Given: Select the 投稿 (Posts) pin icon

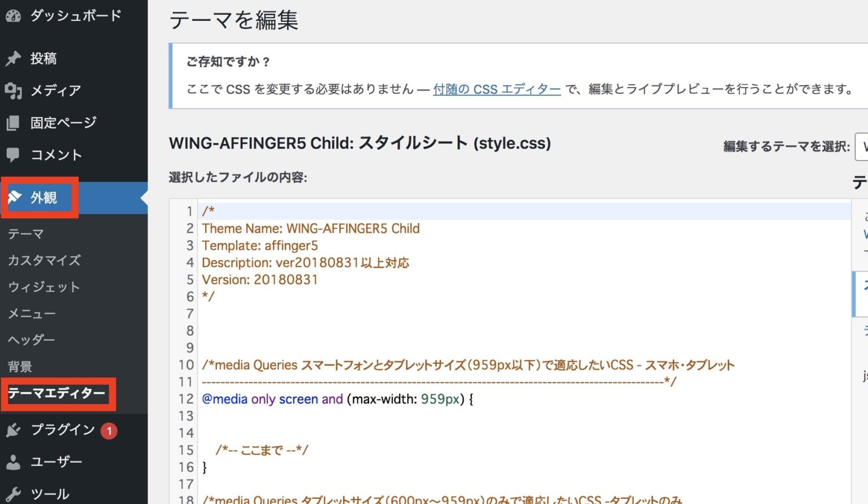Looking at the screenshot, I should point(14,58).
